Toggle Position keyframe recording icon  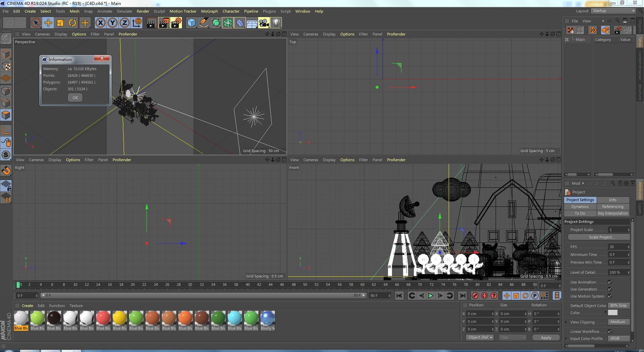506,296
